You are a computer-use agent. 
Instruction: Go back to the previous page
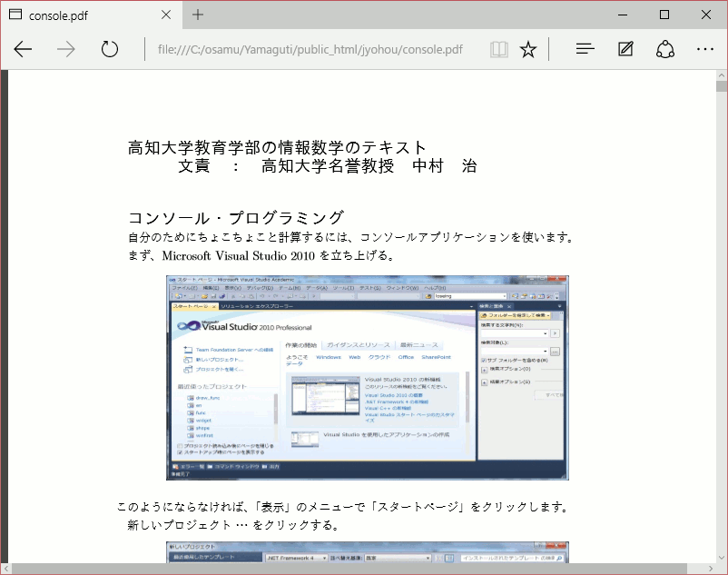(x=23, y=49)
